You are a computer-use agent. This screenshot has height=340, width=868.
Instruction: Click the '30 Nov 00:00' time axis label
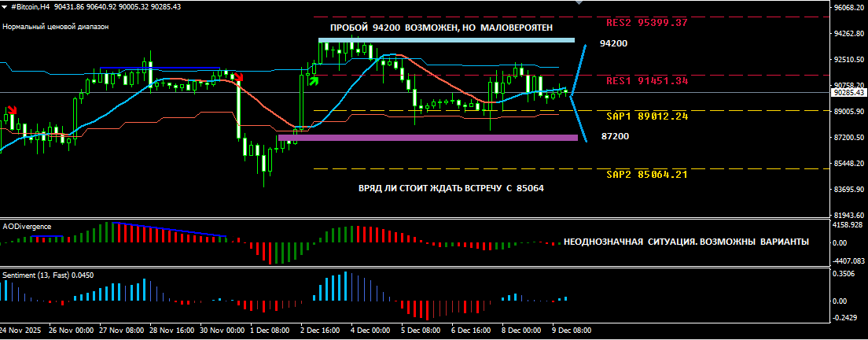[x=222, y=331]
